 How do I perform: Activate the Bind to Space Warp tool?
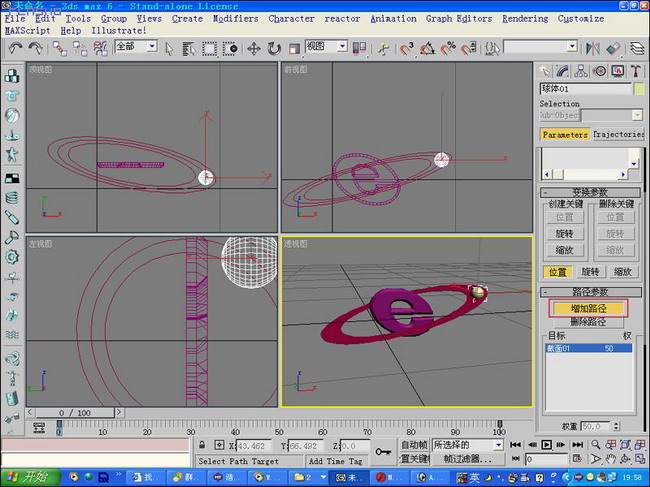point(100,49)
